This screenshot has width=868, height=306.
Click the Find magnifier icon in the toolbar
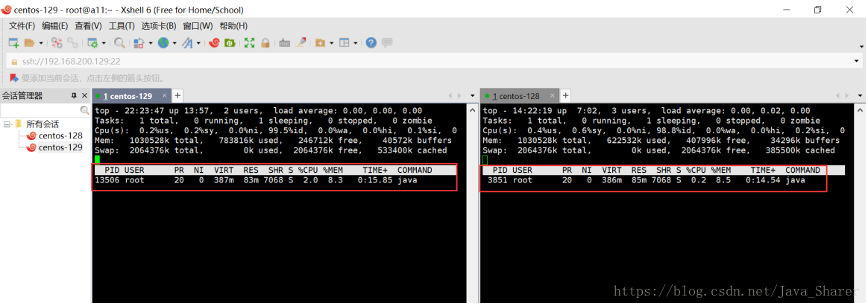(x=119, y=42)
